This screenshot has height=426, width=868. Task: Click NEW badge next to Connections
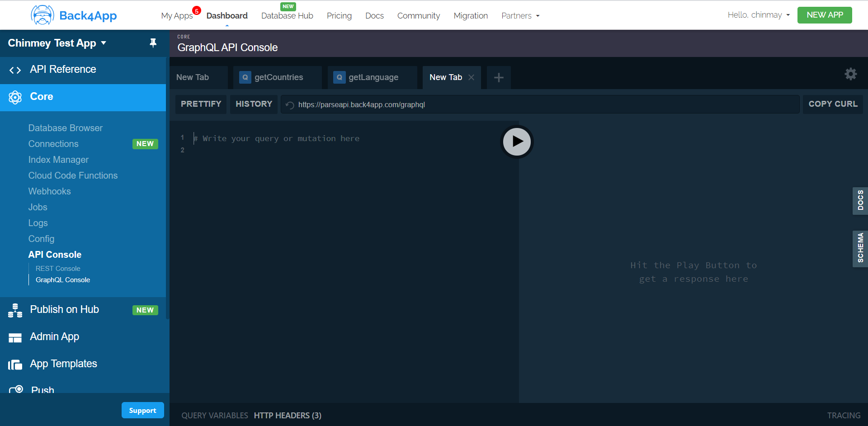[x=145, y=144]
